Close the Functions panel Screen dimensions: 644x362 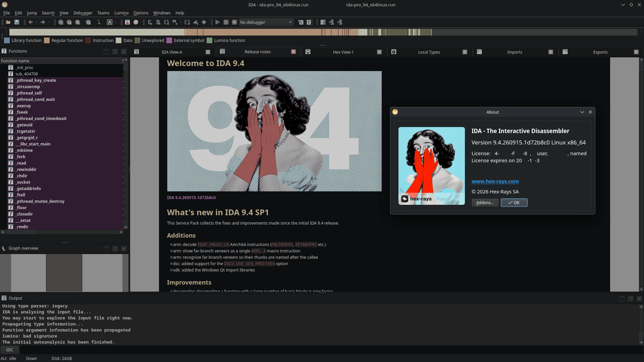124,52
